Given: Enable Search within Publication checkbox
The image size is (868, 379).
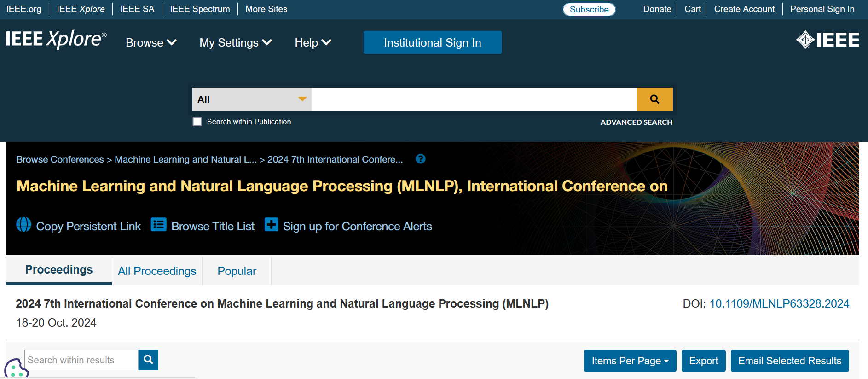Looking at the screenshot, I should point(197,122).
